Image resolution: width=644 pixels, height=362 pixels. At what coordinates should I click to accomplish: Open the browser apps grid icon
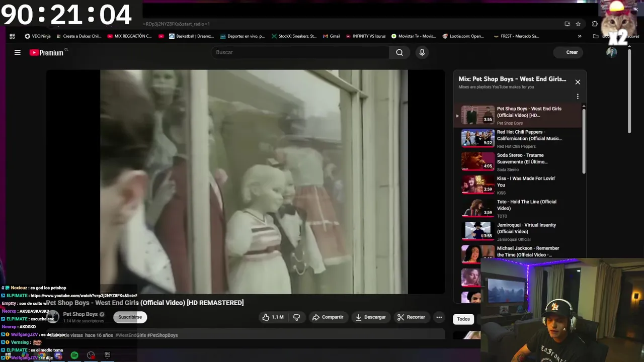(x=12, y=36)
